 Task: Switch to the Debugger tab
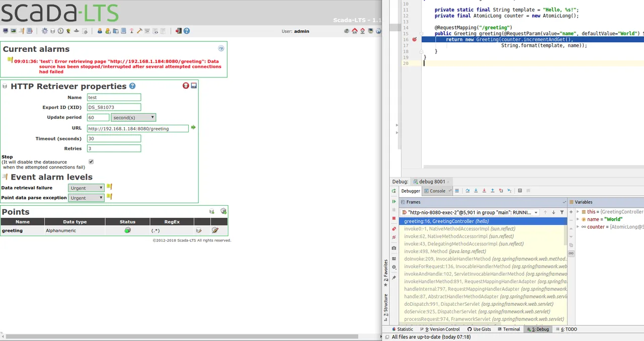(x=411, y=191)
